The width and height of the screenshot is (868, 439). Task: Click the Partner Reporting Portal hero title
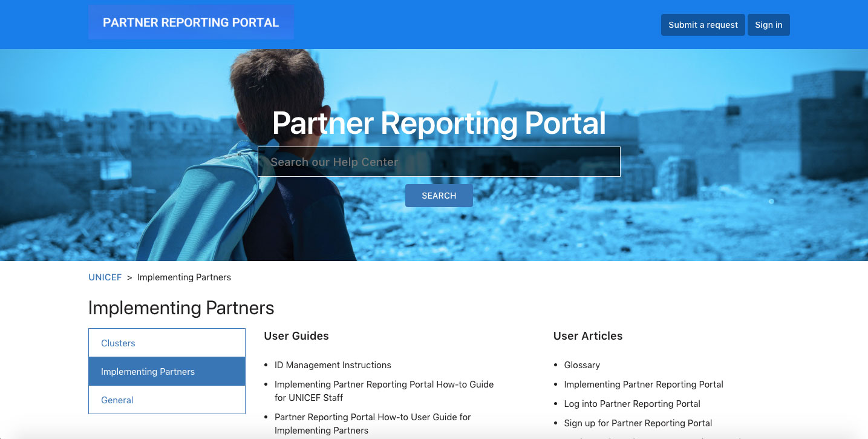pos(439,123)
